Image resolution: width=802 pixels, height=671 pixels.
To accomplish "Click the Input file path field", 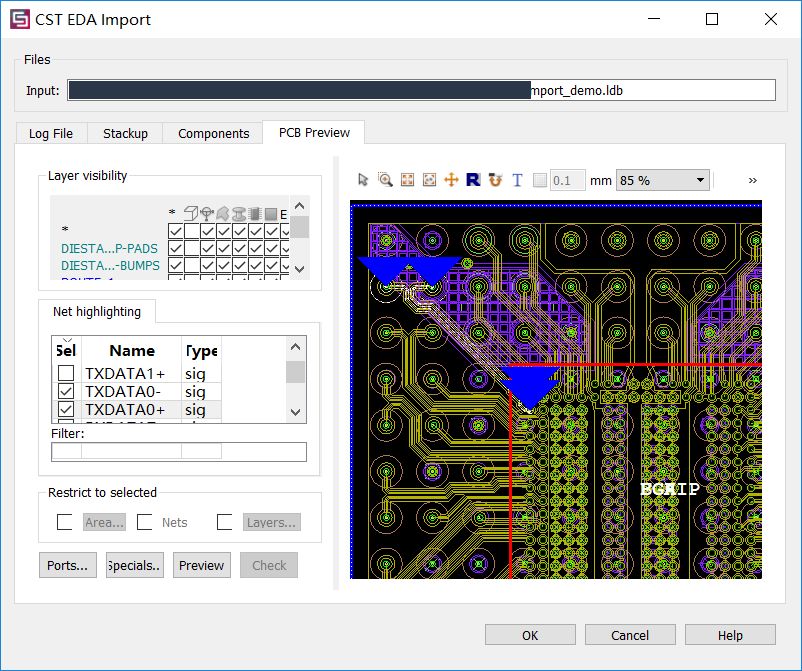I will click(421, 90).
